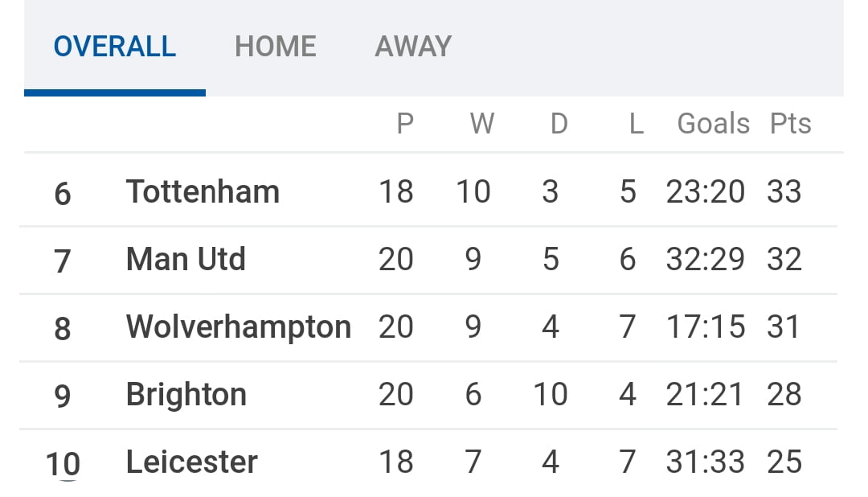Click the P (played) column header
This screenshot has width=868, height=497.
[405, 124]
